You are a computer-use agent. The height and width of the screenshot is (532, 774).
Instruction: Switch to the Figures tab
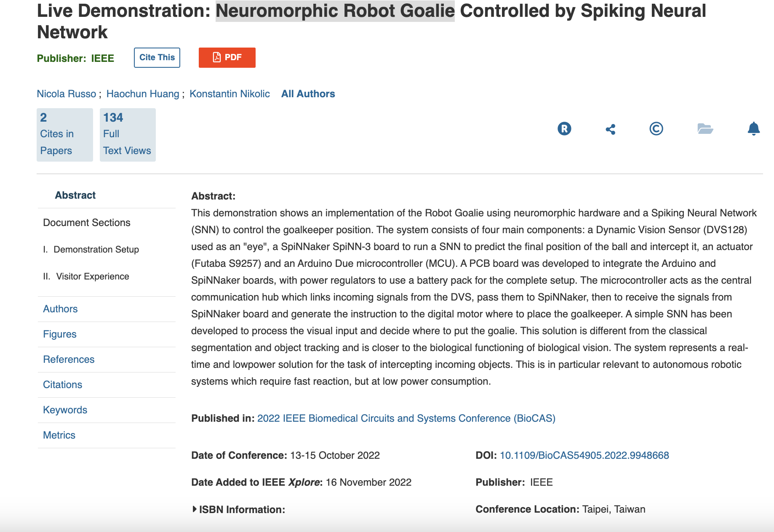(x=60, y=334)
